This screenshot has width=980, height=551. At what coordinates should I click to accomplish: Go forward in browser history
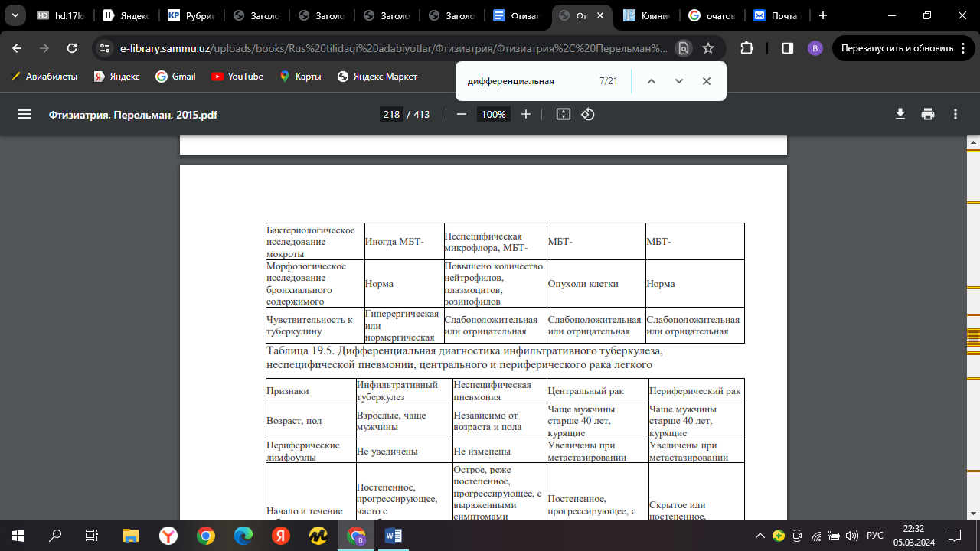[44, 48]
